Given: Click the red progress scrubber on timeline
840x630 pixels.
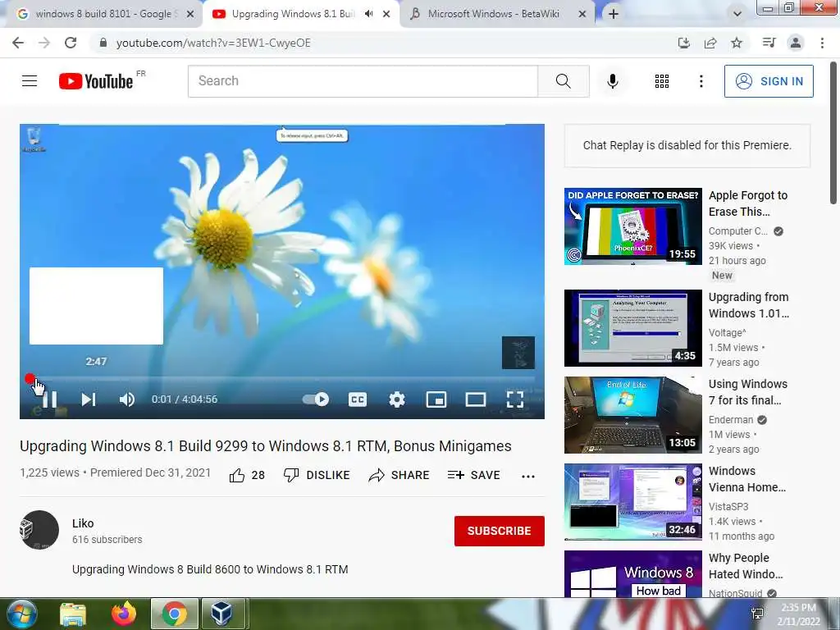Looking at the screenshot, I should pos(30,379).
